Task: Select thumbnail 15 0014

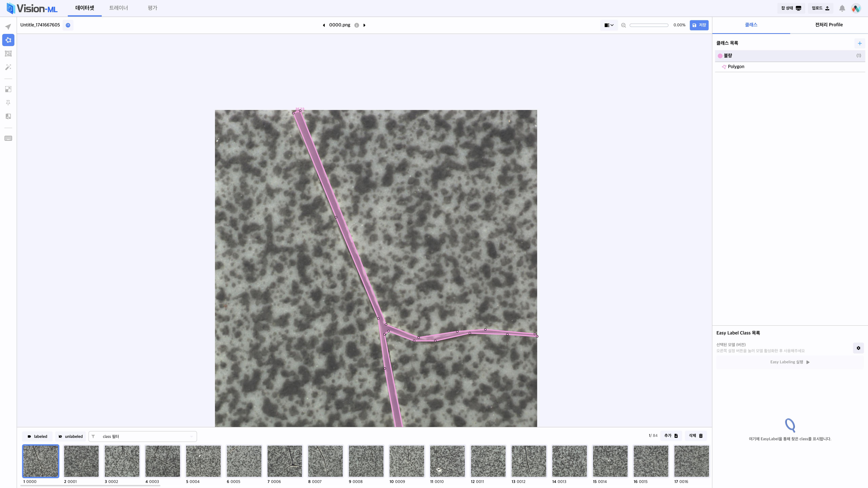Action: 610,461
